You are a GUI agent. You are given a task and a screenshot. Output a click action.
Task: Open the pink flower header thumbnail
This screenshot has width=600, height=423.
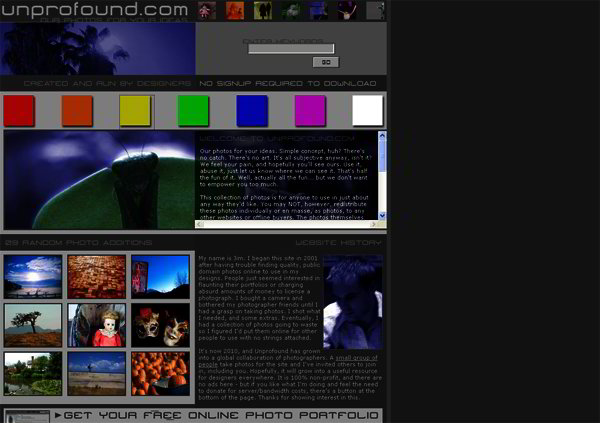(x=207, y=11)
